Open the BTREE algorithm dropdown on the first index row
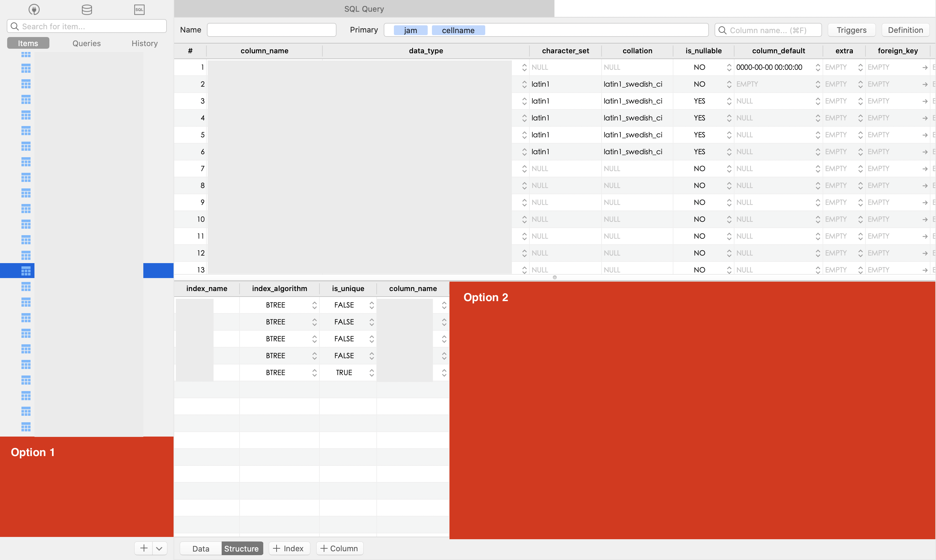The width and height of the screenshot is (936, 560). (x=314, y=305)
